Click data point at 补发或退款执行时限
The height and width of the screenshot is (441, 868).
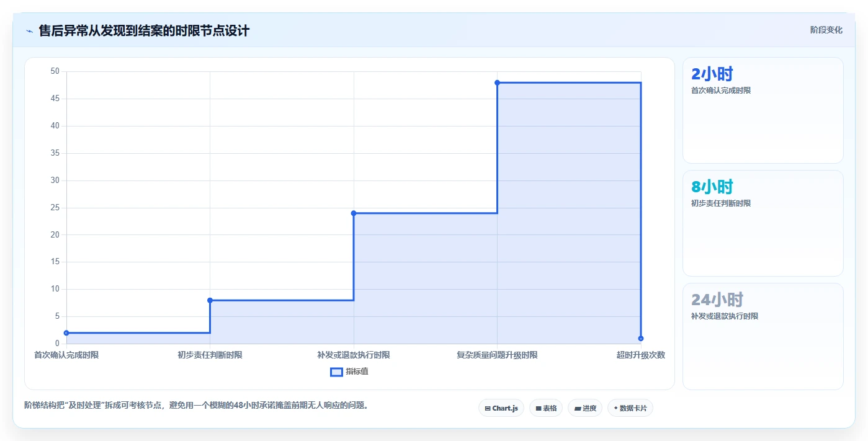(x=354, y=213)
